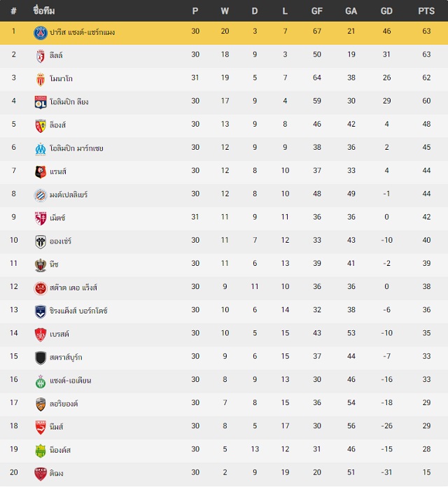Click the GF column header

tap(317, 11)
